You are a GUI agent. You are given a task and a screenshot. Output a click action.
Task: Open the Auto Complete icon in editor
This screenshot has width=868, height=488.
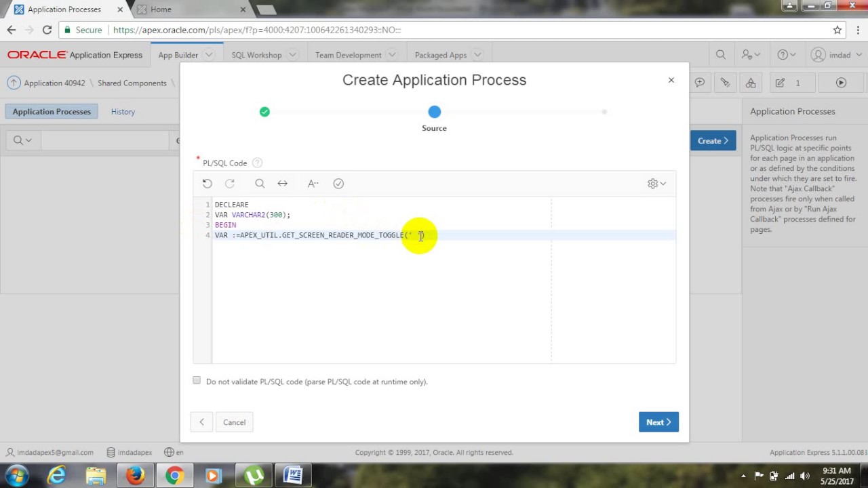[x=313, y=184]
